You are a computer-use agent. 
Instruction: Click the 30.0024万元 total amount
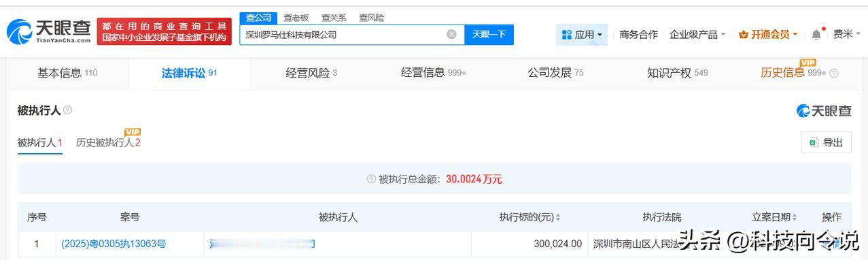click(474, 179)
